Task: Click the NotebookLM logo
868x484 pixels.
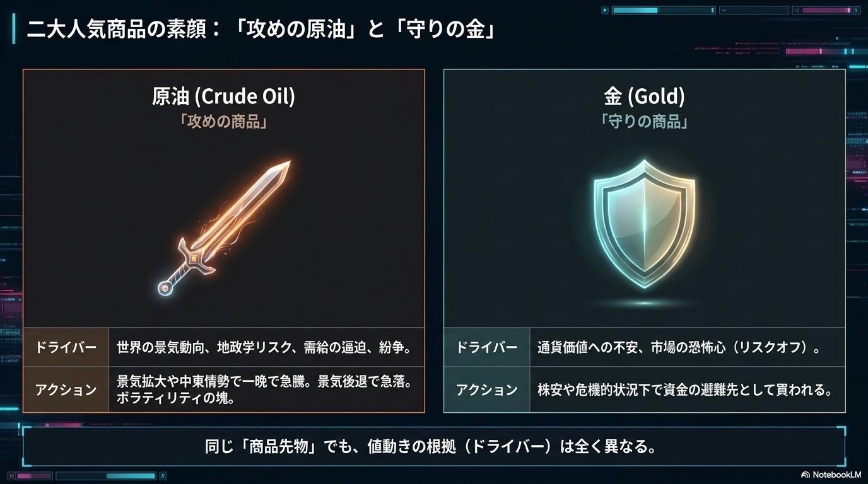Action: (830, 474)
